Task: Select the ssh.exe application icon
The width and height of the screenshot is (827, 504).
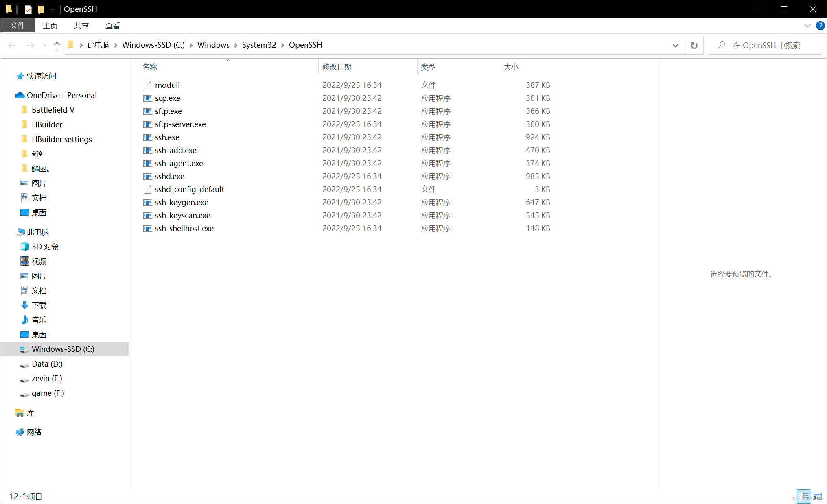Action: tap(147, 137)
